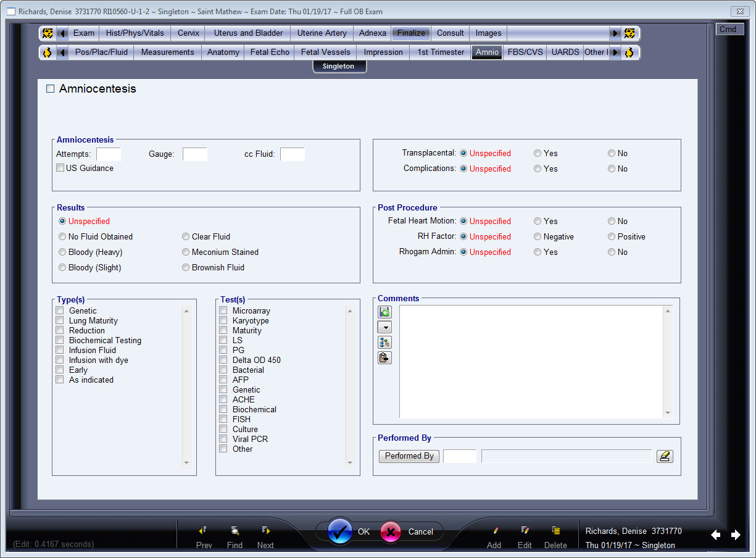This screenshot has width=756, height=558.
Task: Check the Karyotype test
Action: [x=223, y=320]
